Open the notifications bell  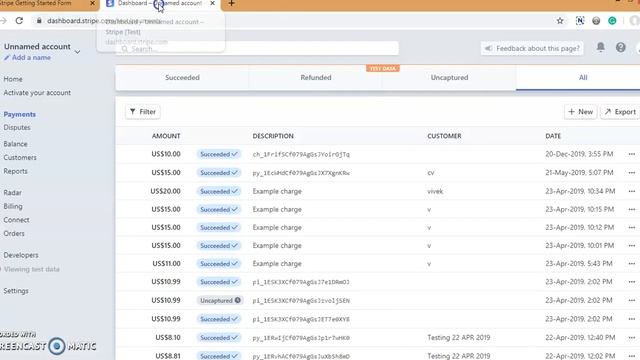pos(600,47)
